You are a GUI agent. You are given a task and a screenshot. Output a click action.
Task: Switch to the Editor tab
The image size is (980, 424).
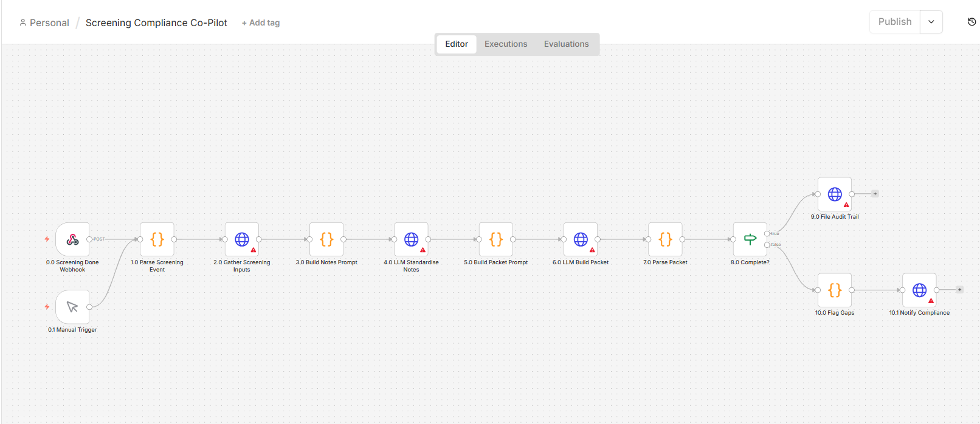(x=457, y=44)
